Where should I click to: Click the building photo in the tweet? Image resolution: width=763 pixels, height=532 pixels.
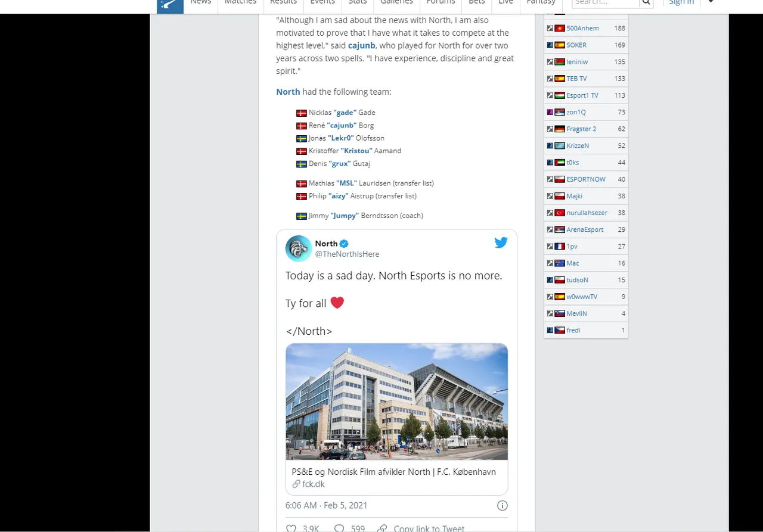[x=397, y=402]
